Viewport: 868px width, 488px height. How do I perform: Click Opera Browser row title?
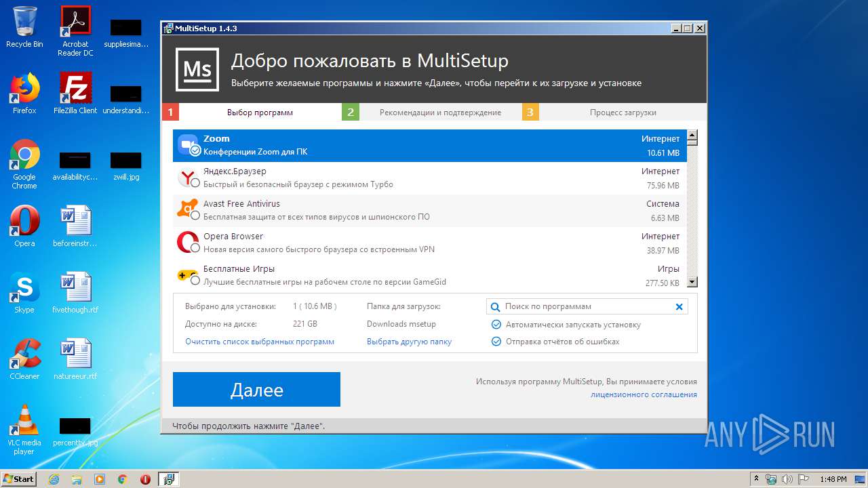click(233, 237)
